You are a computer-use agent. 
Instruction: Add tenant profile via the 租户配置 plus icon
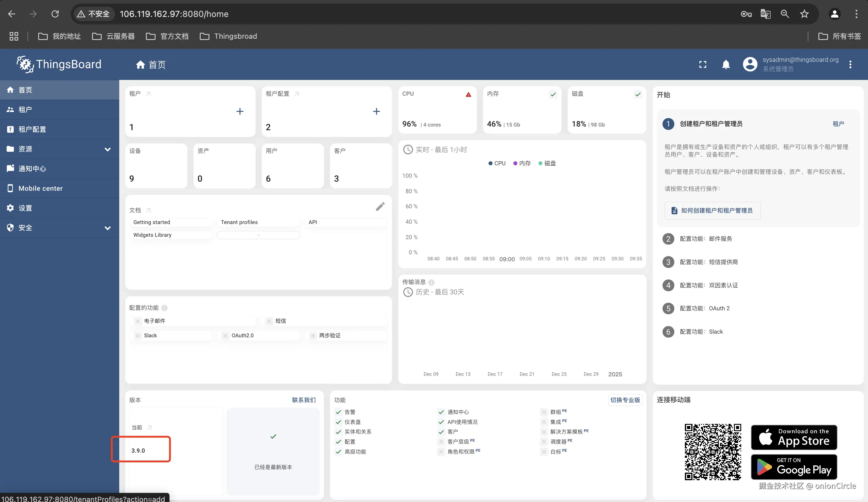point(376,111)
